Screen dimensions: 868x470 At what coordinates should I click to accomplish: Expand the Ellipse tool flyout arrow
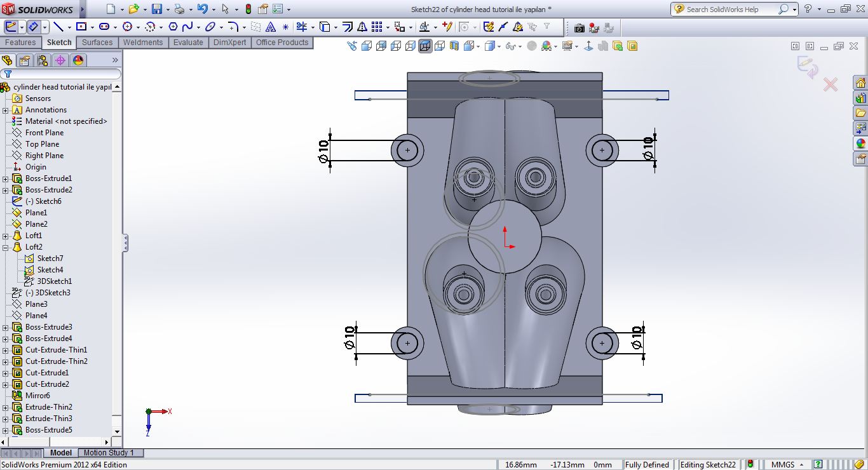(220, 26)
